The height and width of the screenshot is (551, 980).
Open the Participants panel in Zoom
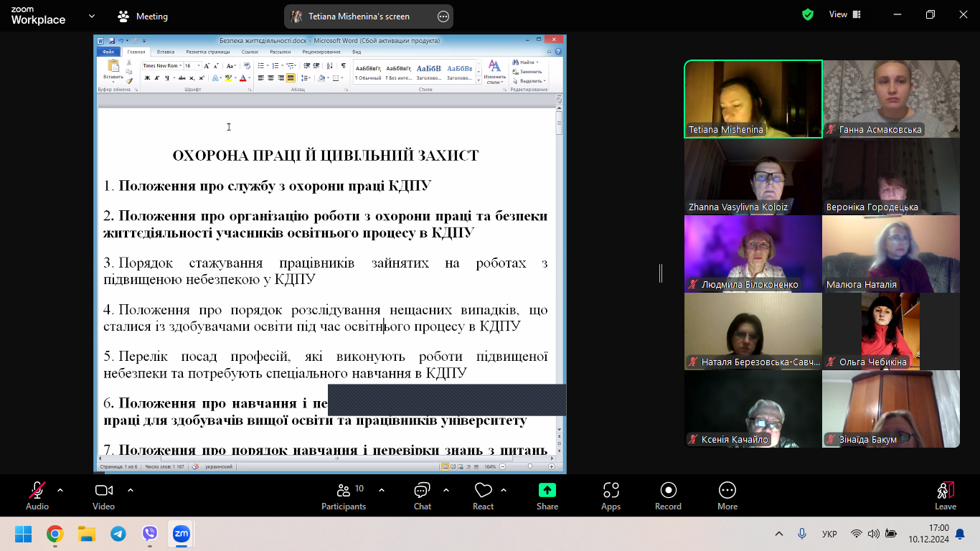[344, 496]
